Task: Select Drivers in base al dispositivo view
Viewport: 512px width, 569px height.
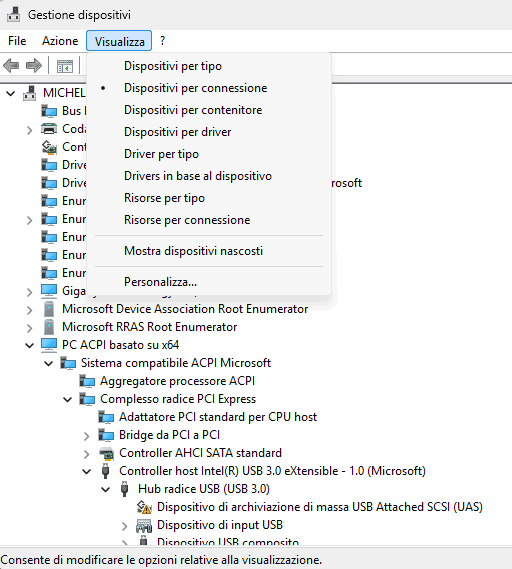Action: coord(209,176)
